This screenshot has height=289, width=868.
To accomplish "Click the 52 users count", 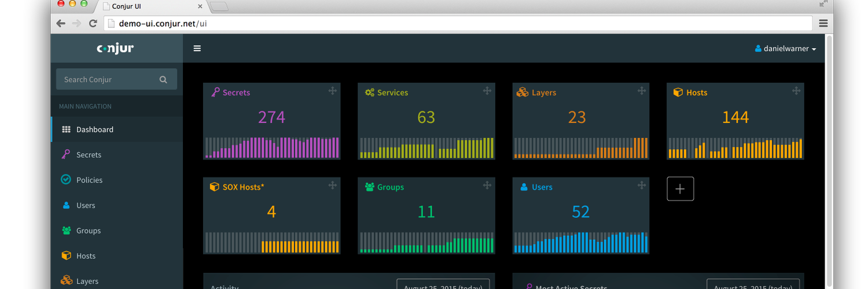I will (580, 212).
